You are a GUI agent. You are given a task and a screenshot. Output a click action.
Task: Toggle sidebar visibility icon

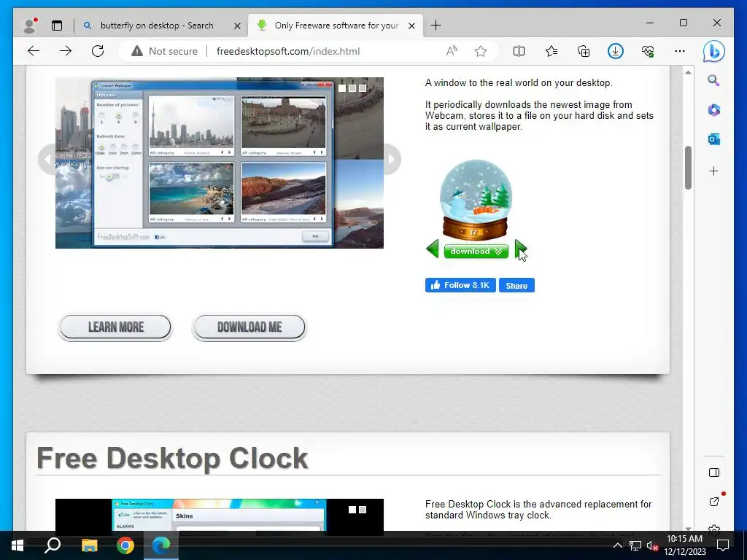pos(713,472)
